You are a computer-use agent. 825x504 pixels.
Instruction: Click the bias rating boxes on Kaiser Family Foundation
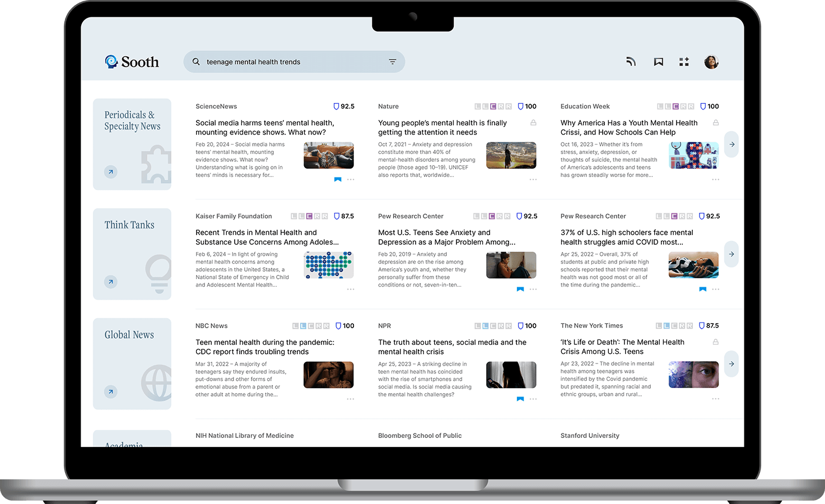point(309,216)
